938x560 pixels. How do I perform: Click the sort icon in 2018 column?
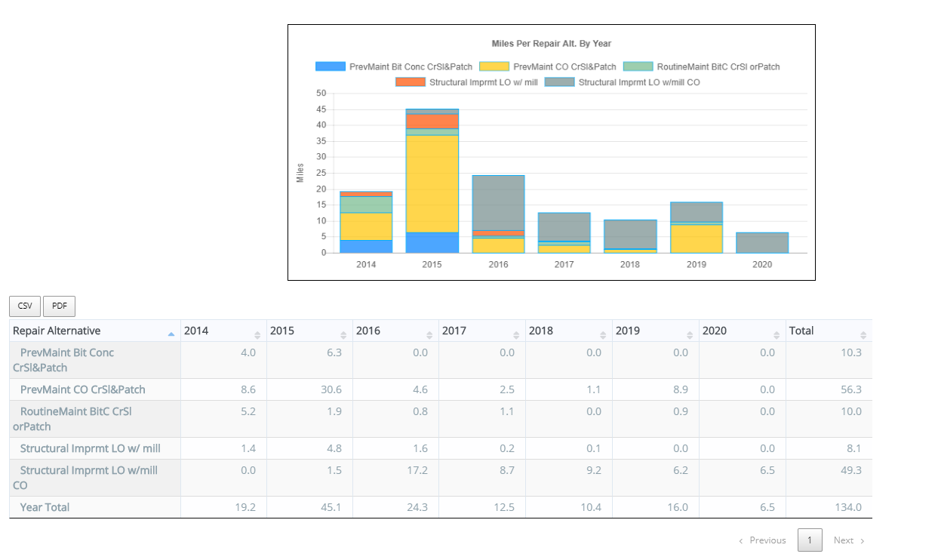tap(603, 334)
